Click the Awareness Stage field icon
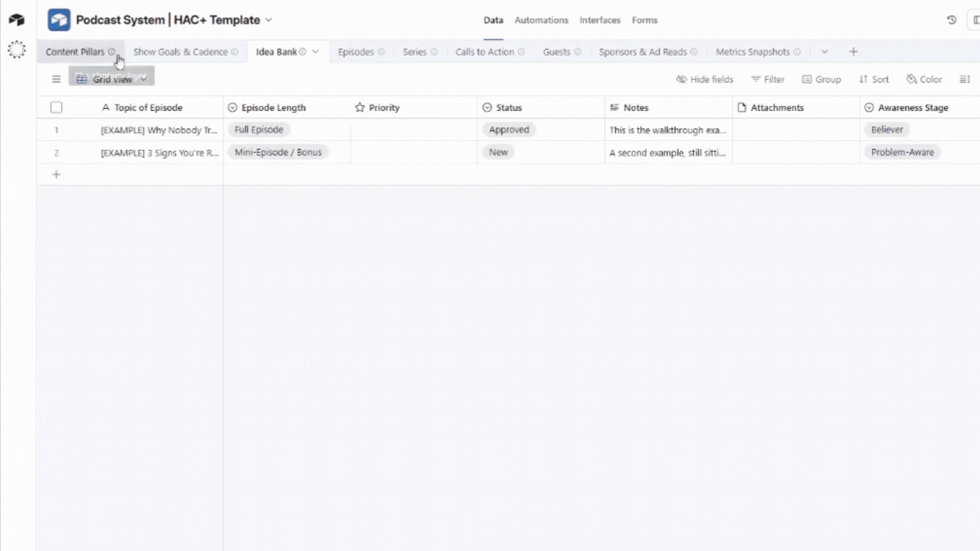 pos(869,108)
